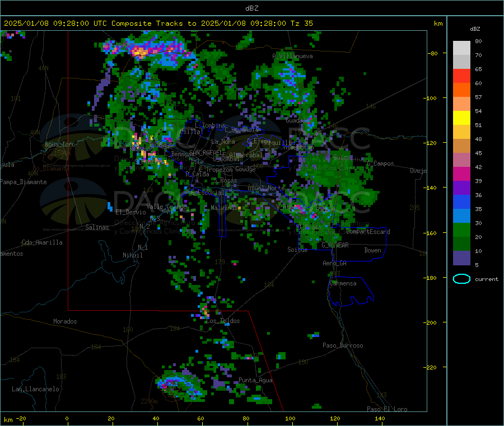Click the Morados map label
The height and width of the screenshot is (426, 504).
tap(65, 321)
